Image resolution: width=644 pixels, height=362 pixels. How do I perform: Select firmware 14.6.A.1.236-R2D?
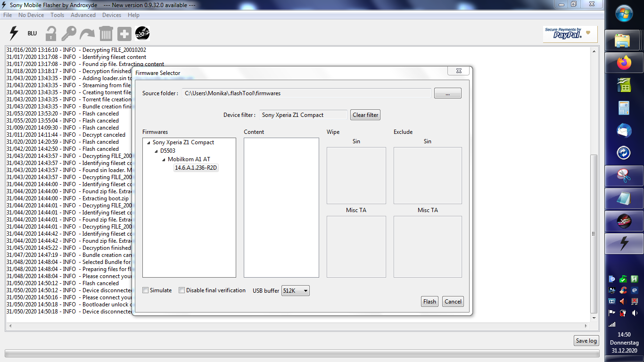coord(196,168)
